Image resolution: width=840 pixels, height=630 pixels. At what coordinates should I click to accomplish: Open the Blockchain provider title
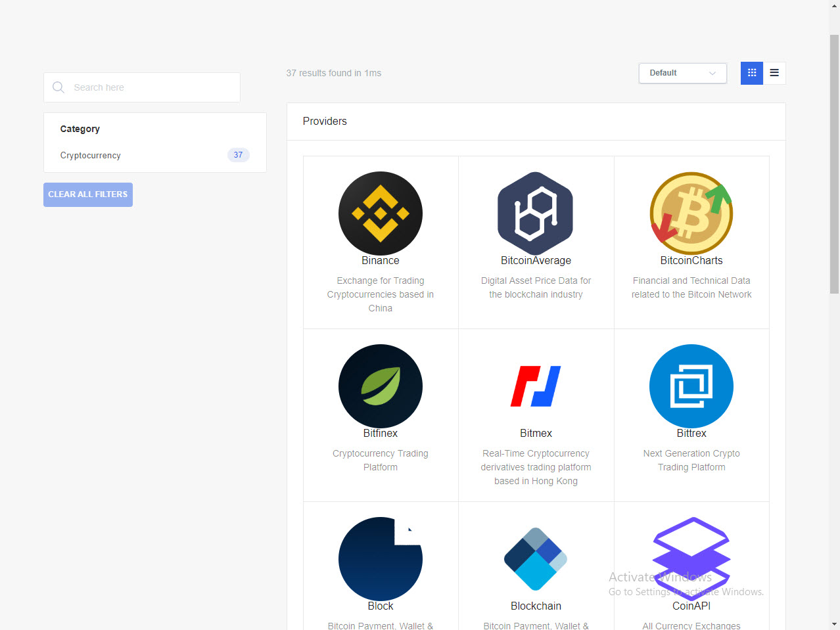click(536, 606)
